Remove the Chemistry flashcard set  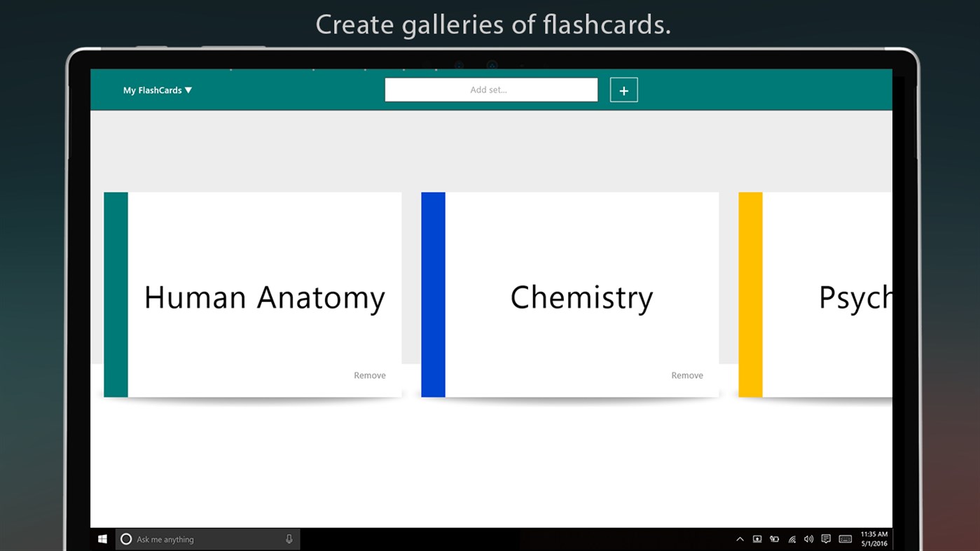(x=686, y=375)
